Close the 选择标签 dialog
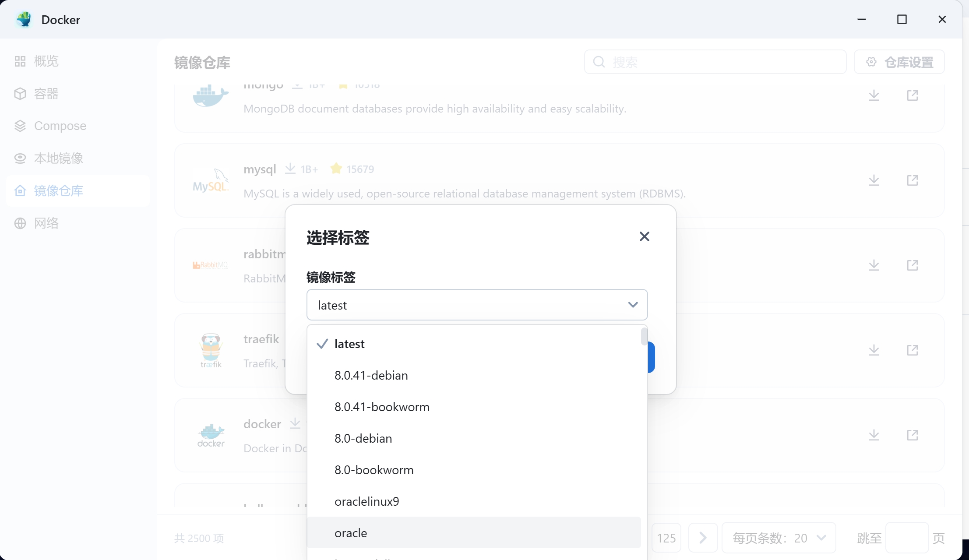This screenshot has height=560, width=969. coord(644,236)
